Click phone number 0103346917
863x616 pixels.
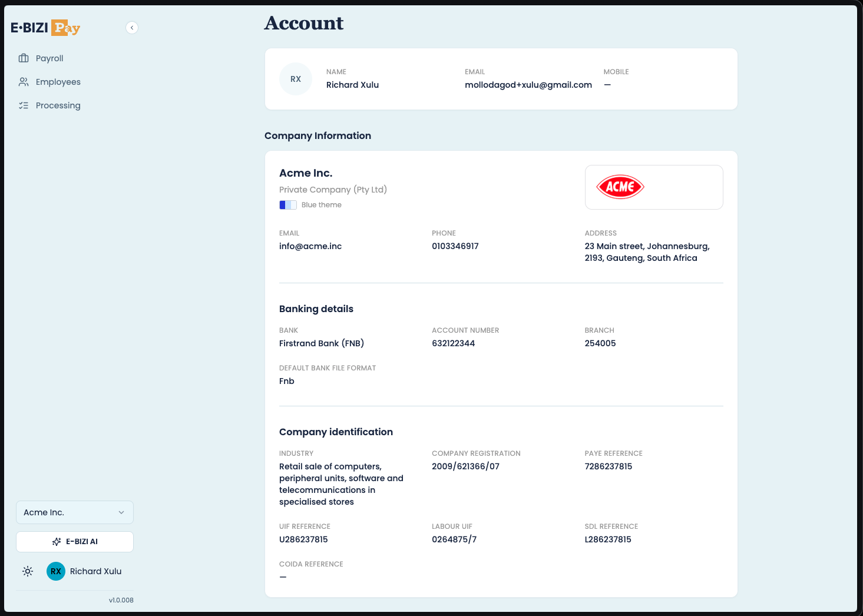pyautogui.click(x=455, y=246)
